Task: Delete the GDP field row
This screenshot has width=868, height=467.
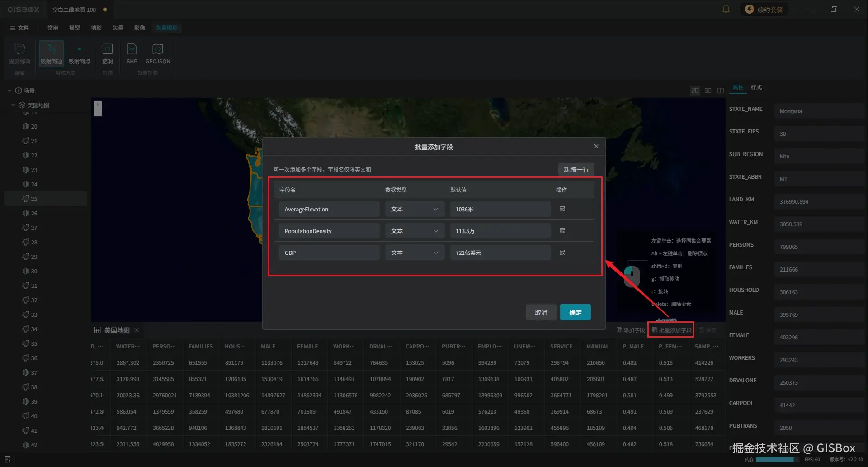Action: [562, 253]
